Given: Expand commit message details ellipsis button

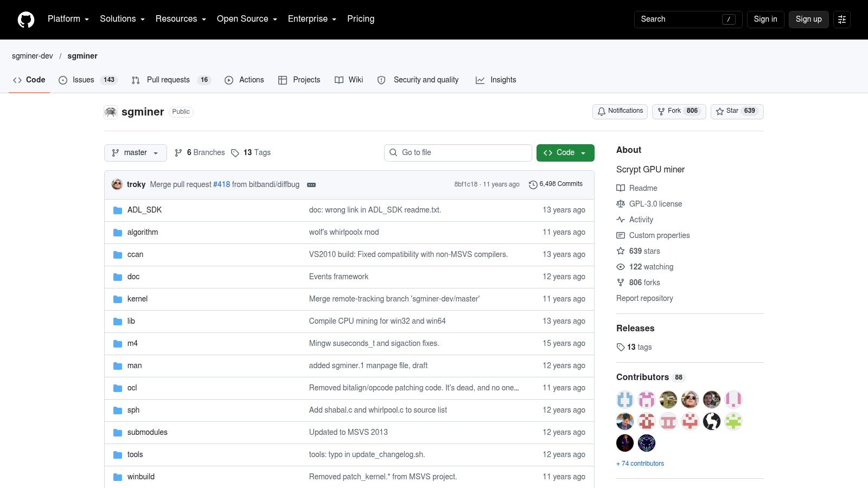Looking at the screenshot, I should tap(311, 185).
